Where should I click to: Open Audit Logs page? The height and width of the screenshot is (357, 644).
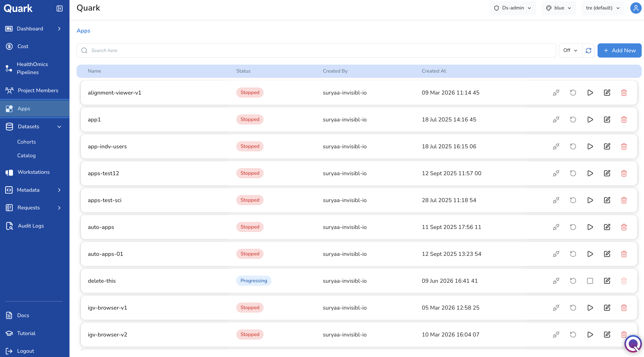(30, 226)
